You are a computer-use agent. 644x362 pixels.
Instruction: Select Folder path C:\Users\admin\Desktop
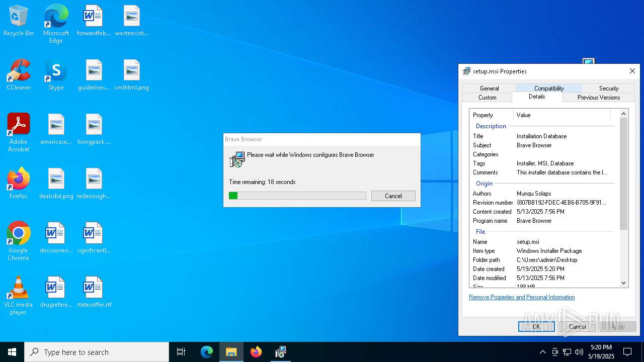point(547,260)
